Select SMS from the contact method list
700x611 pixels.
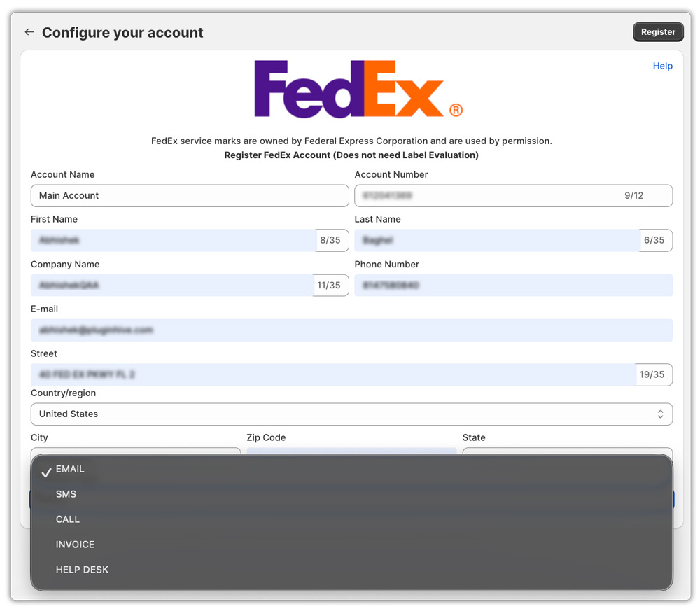pos(65,494)
